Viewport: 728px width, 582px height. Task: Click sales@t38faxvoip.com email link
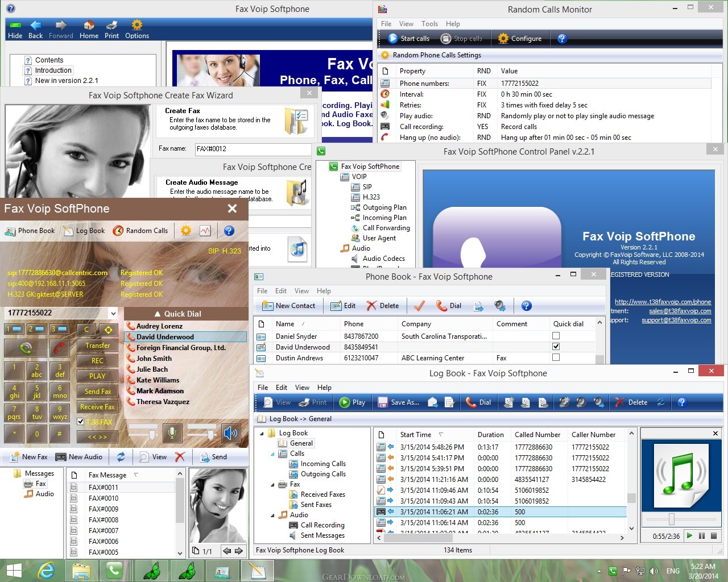(680, 311)
